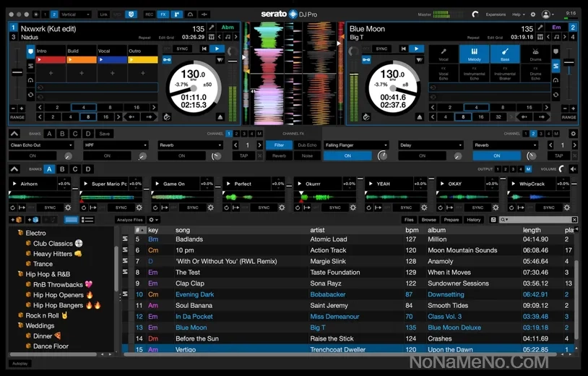Open the Clean Echo Out effect dropdown

pyautogui.click(x=40, y=145)
